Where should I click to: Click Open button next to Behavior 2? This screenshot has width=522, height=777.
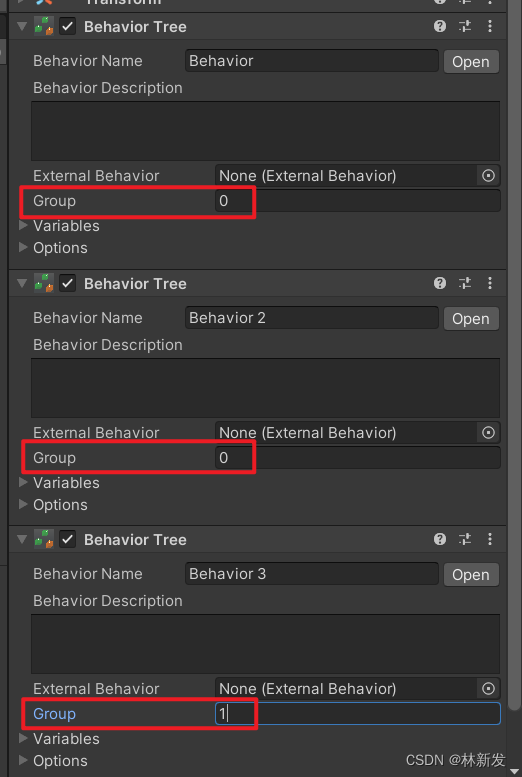pyautogui.click(x=471, y=319)
